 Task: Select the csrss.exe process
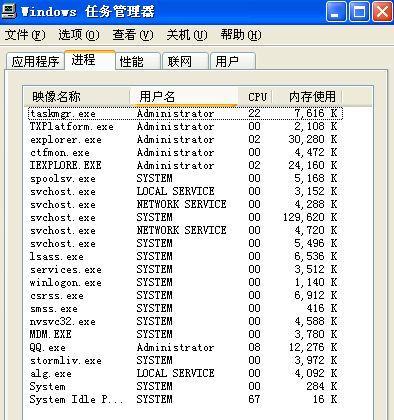pyautogui.click(x=185, y=295)
